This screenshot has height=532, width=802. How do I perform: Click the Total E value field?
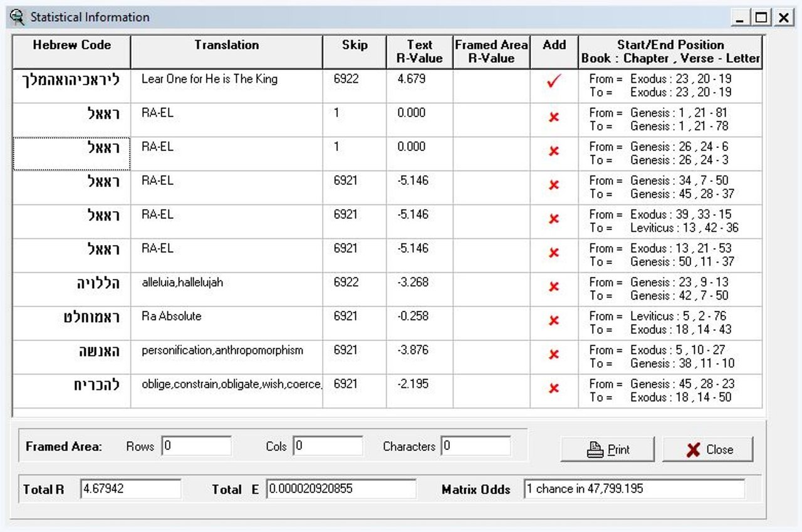(341, 489)
